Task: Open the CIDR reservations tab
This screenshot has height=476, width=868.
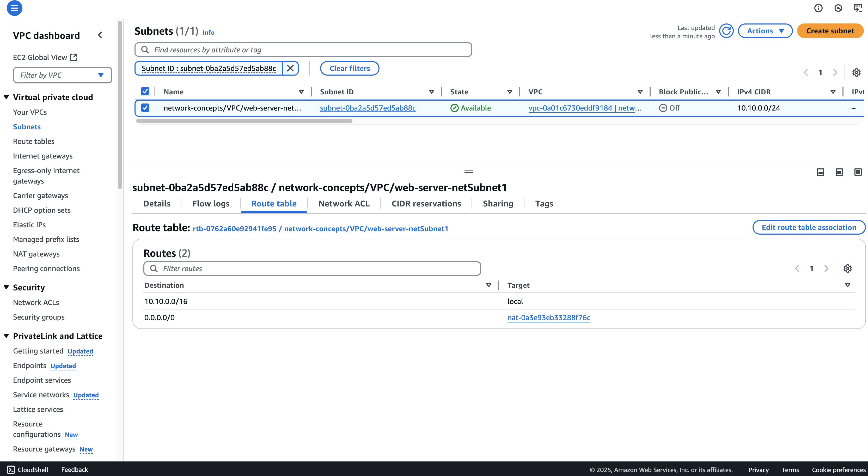Action: coord(426,204)
